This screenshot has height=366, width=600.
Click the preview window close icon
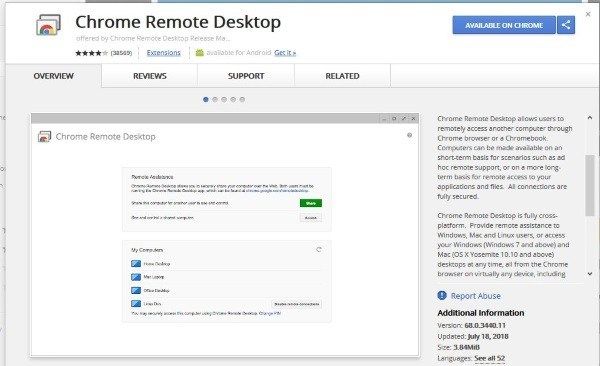tap(413, 119)
